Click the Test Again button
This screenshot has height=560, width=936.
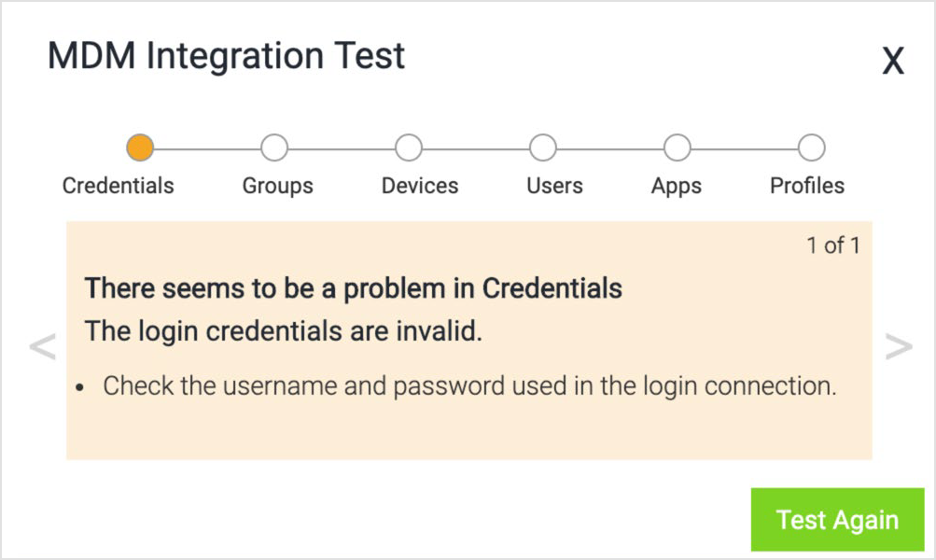click(837, 519)
